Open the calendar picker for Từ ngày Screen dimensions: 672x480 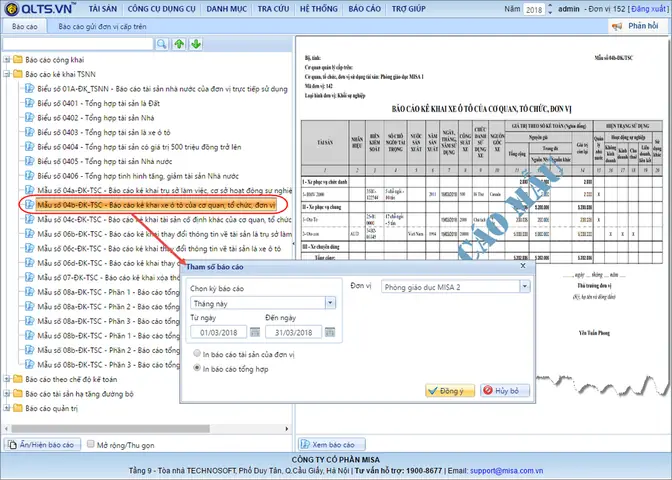255,332
